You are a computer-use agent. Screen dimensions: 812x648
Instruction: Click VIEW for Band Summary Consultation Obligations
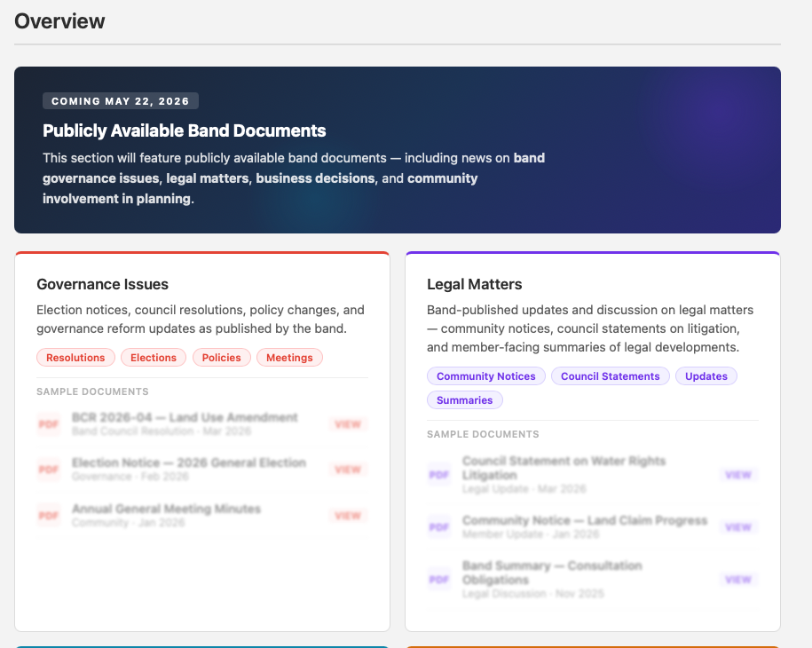[737, 579]
